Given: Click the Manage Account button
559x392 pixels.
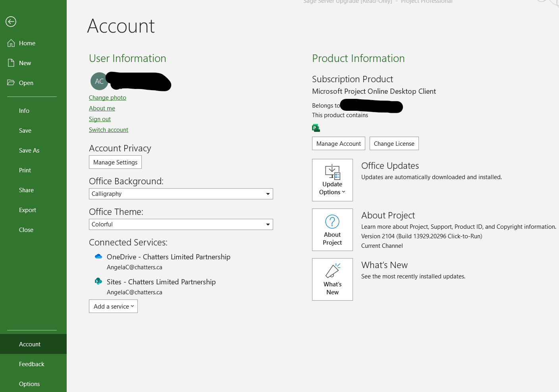Looking at the screenshot, I should (x=339, y=143).
